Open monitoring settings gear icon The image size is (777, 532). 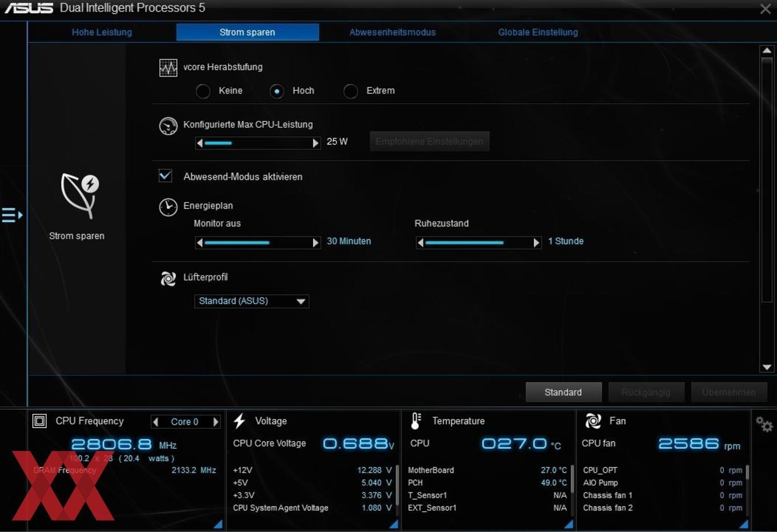point(764,424)
